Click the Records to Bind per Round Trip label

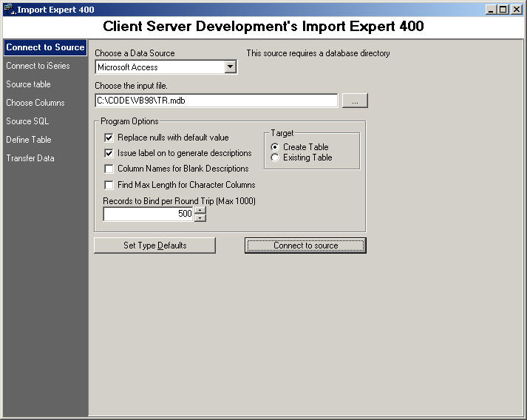(179, 201)
